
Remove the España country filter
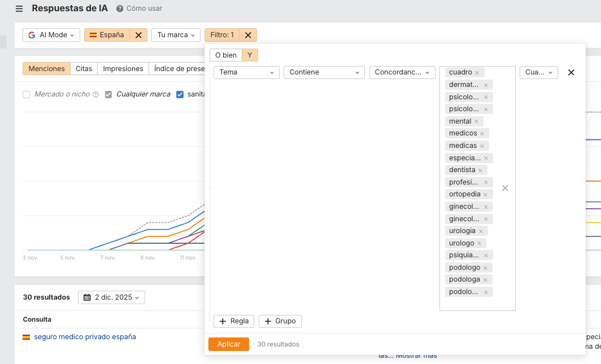click(x=138, y=35)
